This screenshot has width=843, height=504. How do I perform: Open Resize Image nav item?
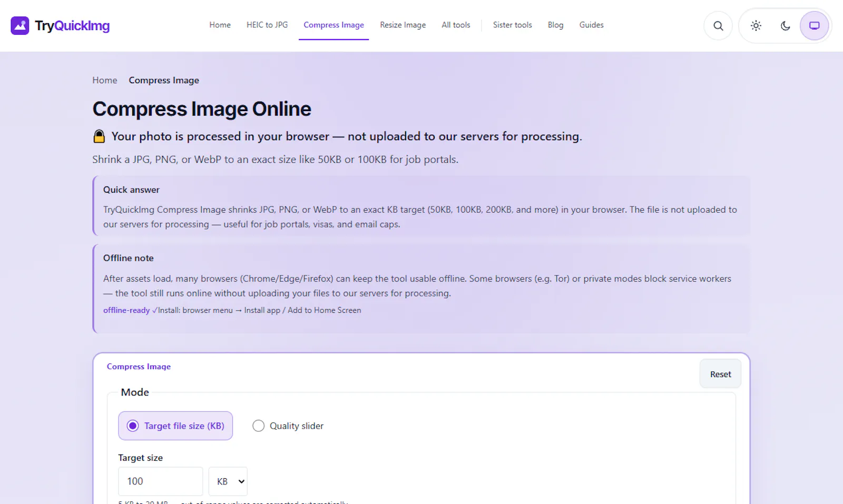click(403, 25)
